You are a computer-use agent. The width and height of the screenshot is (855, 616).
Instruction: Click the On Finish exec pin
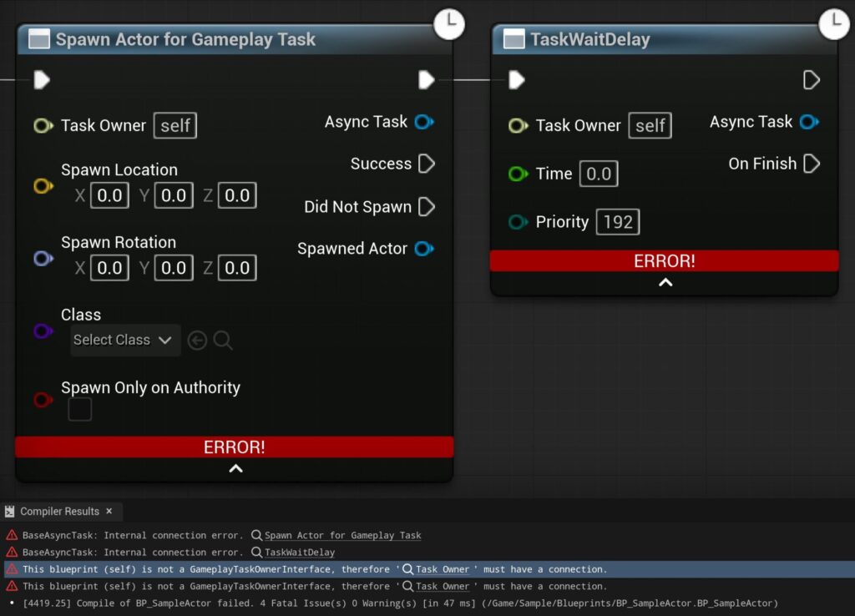point(811,164)
